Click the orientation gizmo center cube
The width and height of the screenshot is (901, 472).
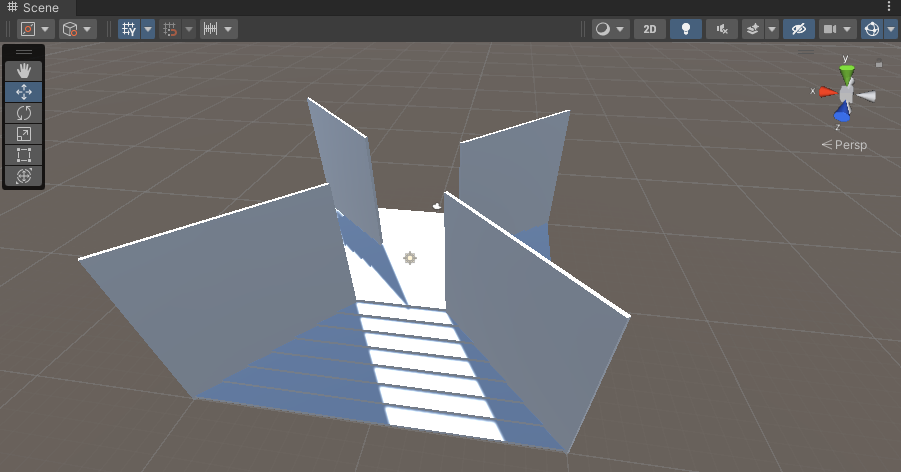847,94
